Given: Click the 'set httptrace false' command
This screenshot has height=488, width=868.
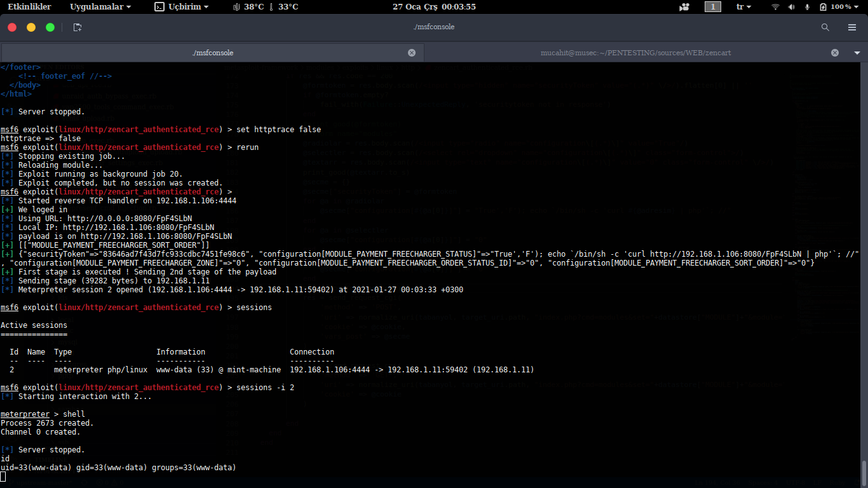Looking at the screenshot, I should [x=279, y=130].
